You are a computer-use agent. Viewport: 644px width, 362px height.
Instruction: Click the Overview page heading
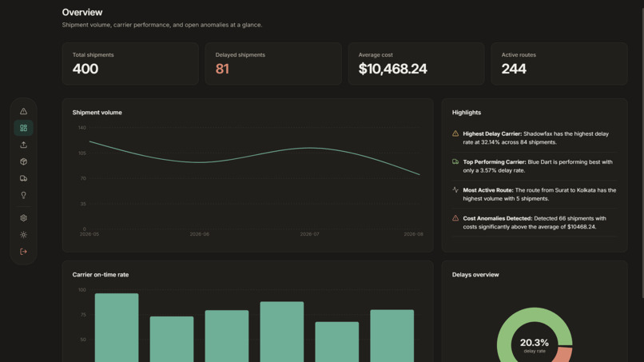click(x=82, y=12)
